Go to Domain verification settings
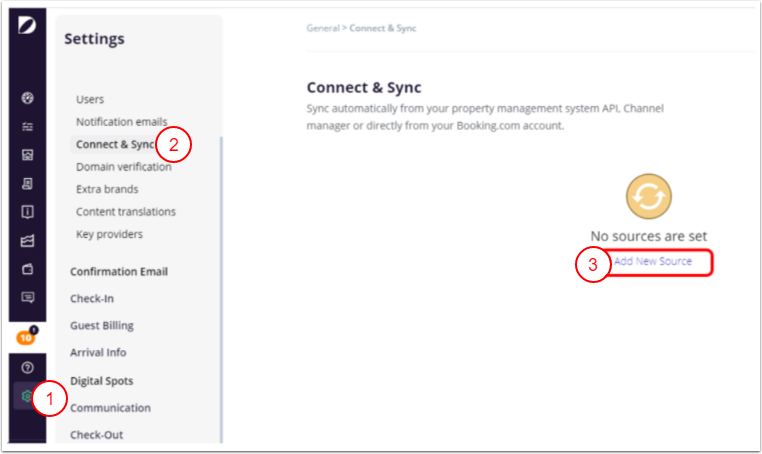This screenshot has height=454, width=762. click(x=123, y=167)
